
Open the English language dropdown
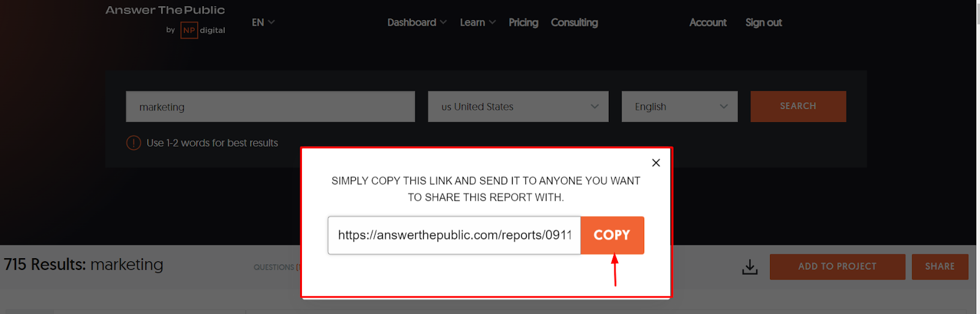[x=679, y=107]
